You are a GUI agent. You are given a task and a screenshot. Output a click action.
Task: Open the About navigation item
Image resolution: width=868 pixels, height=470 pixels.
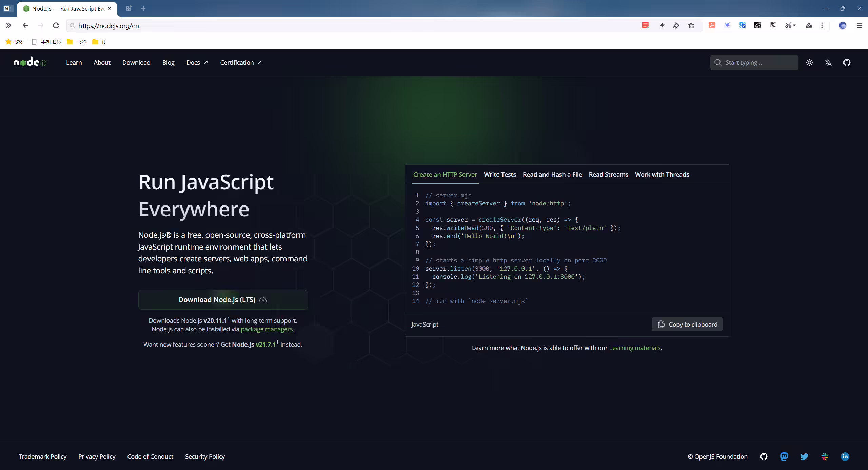point(102,62)
